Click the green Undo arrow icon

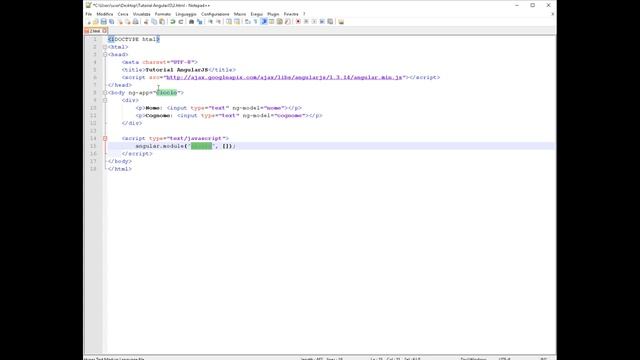click(x=172, y=22)
